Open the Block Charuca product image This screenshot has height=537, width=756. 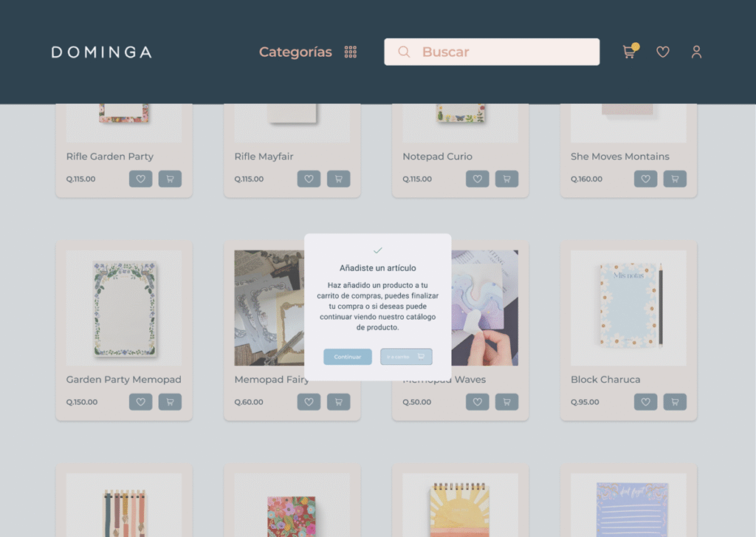628,308
